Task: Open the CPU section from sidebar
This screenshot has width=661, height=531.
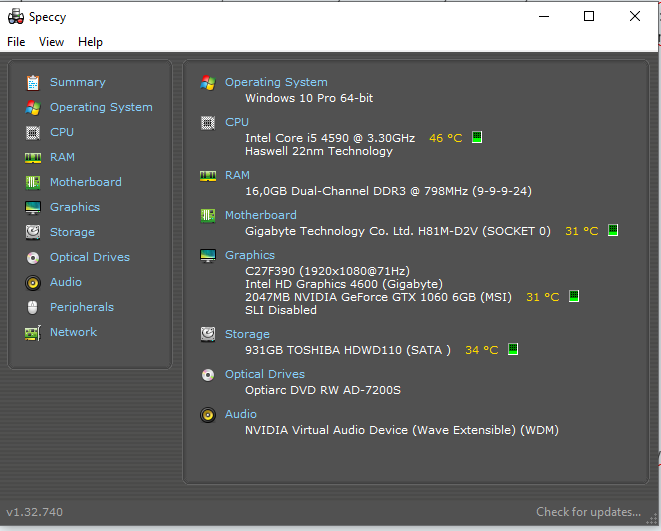Action: point(62,132)
